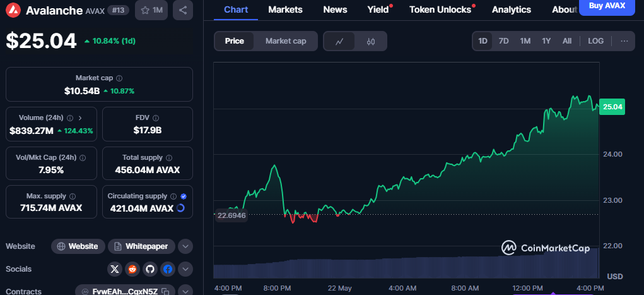644x295 pixels.
Task: Click the FvwEAh...CgxN5Z contract chip
Action: (125, 291)
